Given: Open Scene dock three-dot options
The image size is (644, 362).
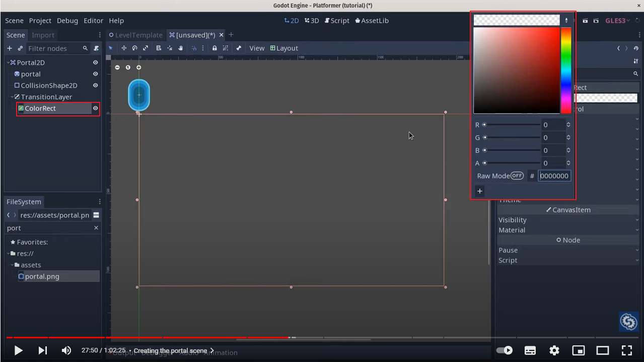Looking at the screenshot, I should click(x=100, y=35).
